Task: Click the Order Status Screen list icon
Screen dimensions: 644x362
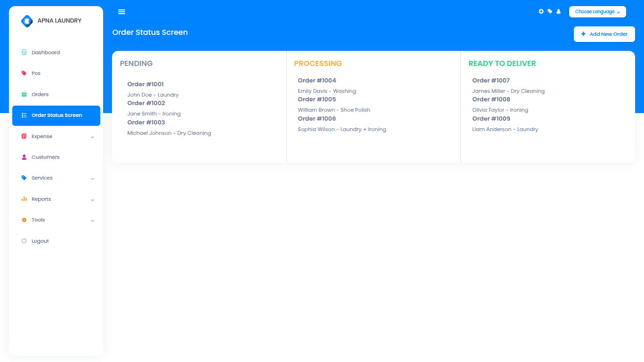Action: [24, 115]
